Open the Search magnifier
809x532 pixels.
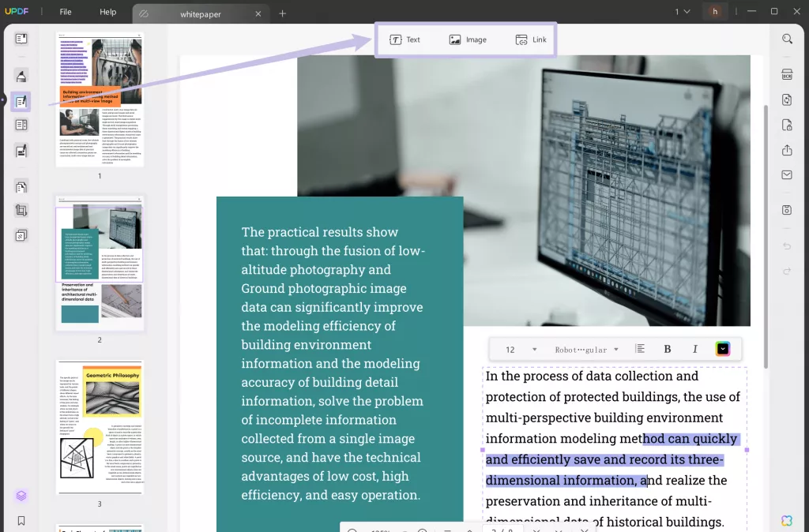pyautogui.click(x=787, y=39)
